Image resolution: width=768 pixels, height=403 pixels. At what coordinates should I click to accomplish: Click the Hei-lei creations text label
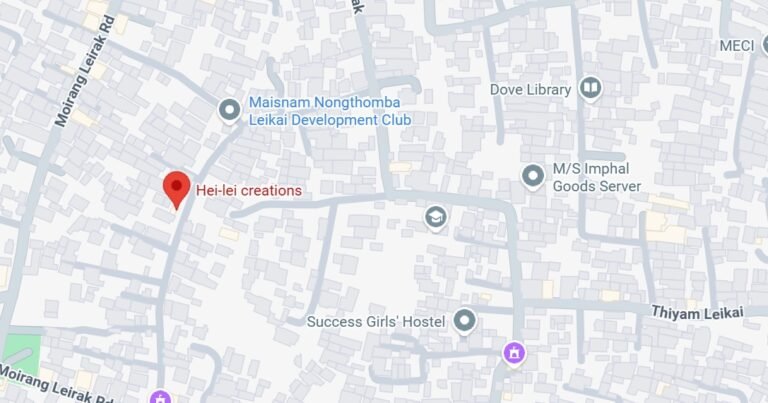coord(249,190)
